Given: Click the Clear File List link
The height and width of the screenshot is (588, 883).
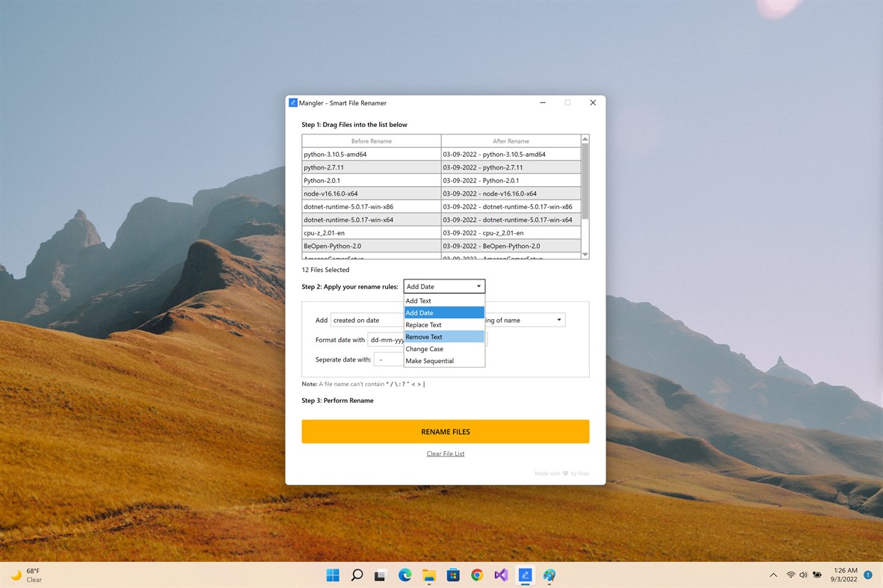Looking at the screenshot, I should coord(445,453).
